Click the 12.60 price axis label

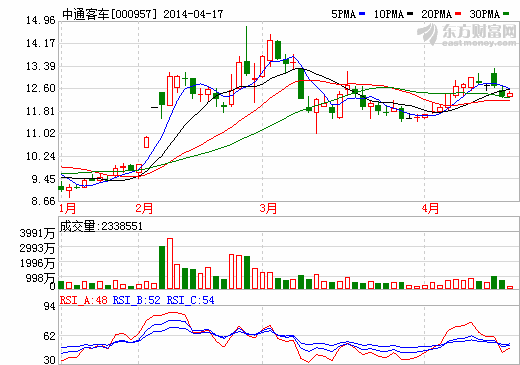click(x=41, y=89)
